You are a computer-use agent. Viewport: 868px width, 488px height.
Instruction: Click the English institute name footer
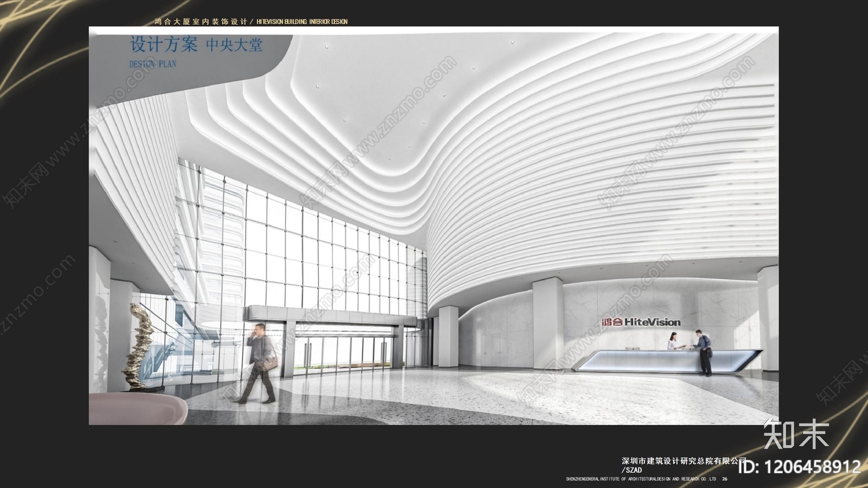point(641,479)
